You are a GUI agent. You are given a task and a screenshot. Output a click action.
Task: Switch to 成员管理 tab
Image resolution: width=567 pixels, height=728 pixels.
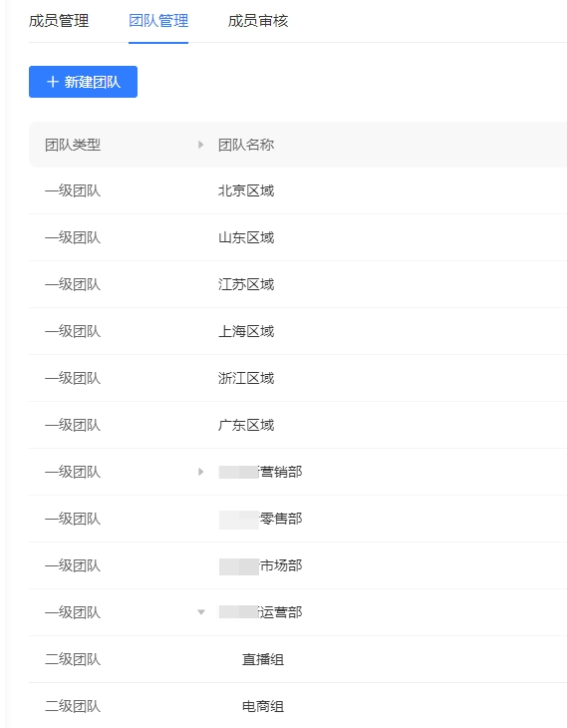(59, 21)
